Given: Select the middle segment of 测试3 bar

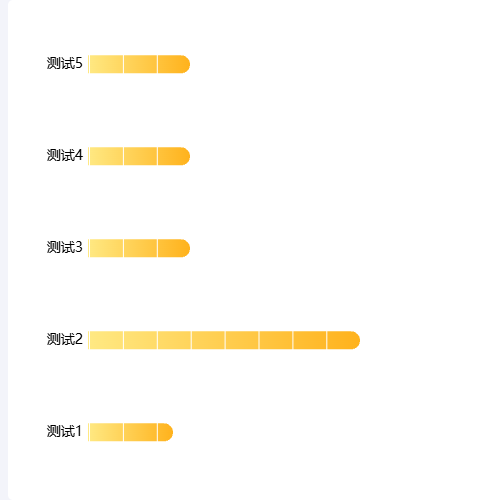Looking at the screenshot, I should click(x=140, y=248).
